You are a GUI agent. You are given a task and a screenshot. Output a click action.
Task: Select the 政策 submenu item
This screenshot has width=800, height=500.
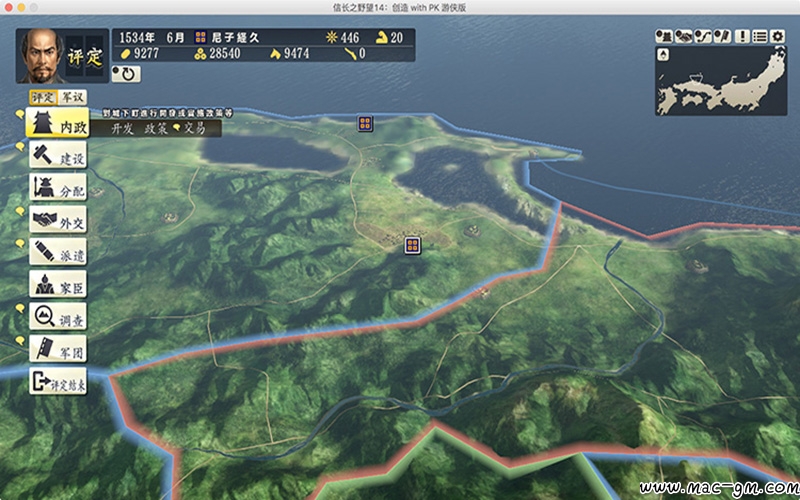[x=156, y=129]
